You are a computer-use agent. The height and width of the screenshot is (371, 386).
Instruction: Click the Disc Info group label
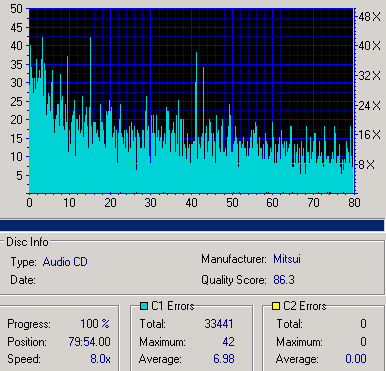click(27, 242)
